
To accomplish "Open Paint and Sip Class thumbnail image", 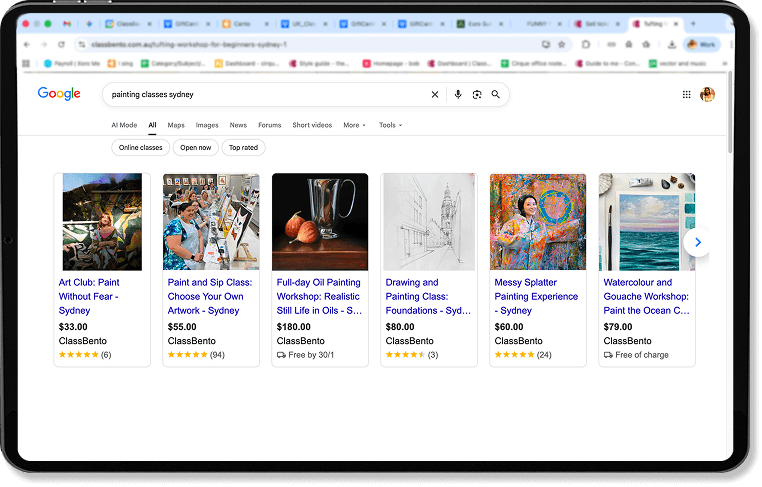I will point(211,222).
